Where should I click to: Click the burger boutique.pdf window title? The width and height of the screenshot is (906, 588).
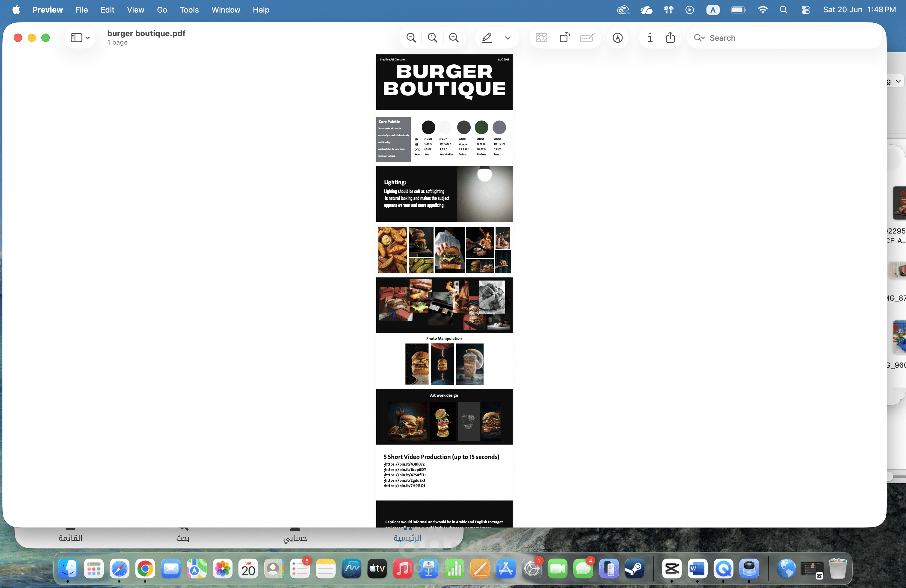[146, 33]
